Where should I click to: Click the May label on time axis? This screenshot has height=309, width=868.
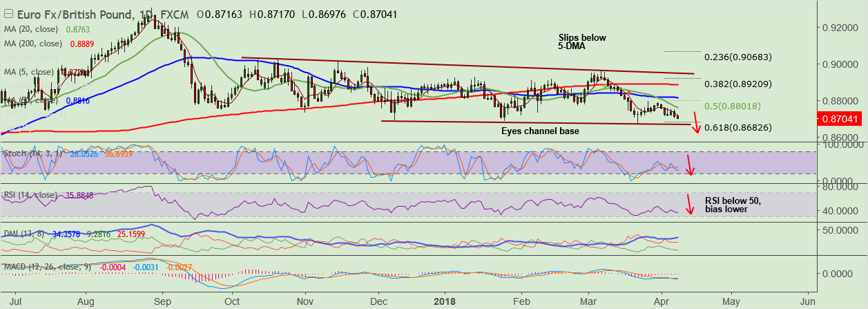[x=731, y=302]
